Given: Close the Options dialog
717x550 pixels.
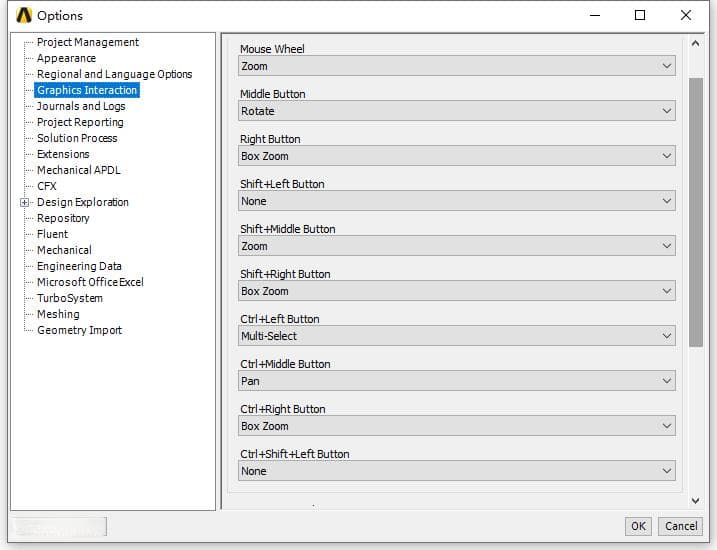Looking at the screenshot, I should click(x=685, y=15).
